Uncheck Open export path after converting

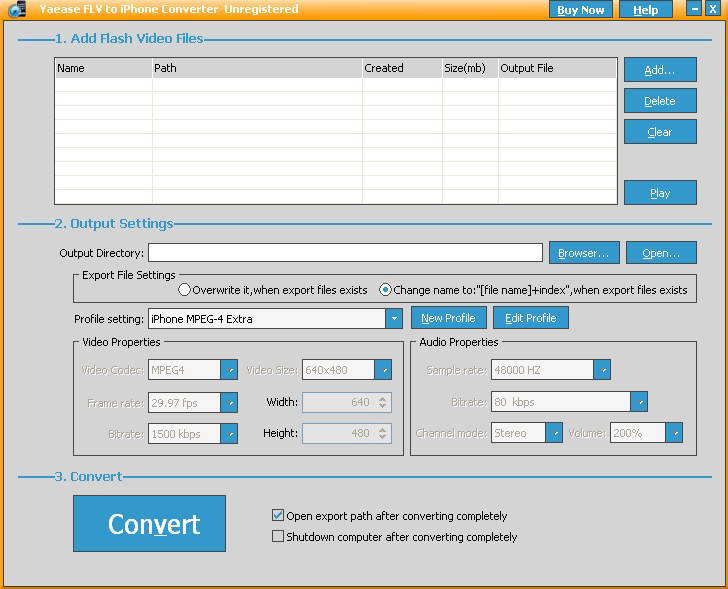[278, 515]
